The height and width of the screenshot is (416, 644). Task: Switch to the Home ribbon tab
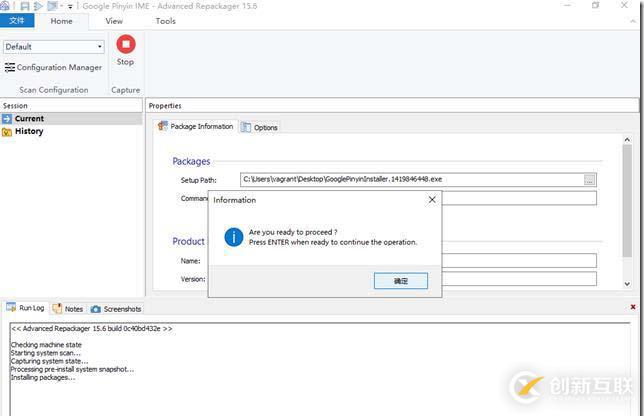coord(62,21)
